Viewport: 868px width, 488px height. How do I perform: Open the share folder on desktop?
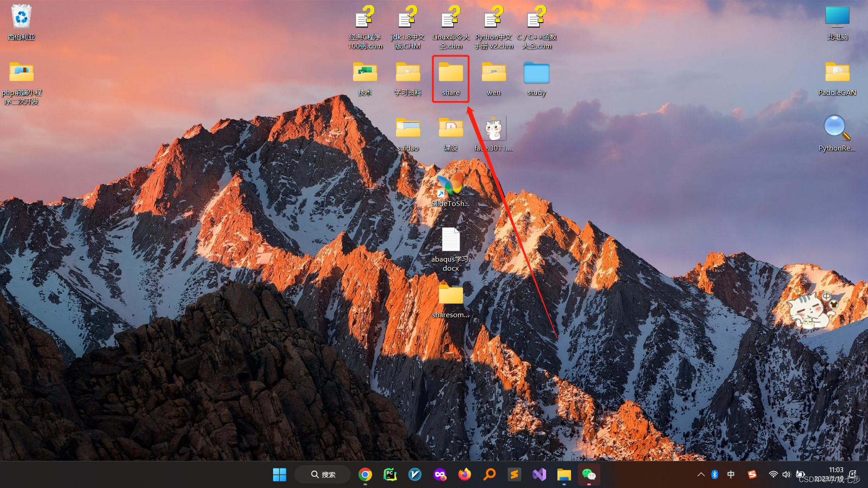click(450, 78)
